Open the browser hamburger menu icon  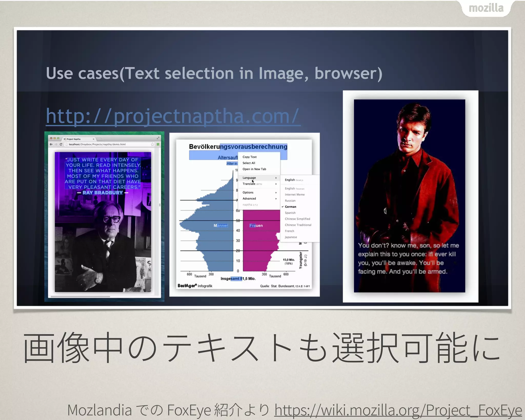[158, 144]
